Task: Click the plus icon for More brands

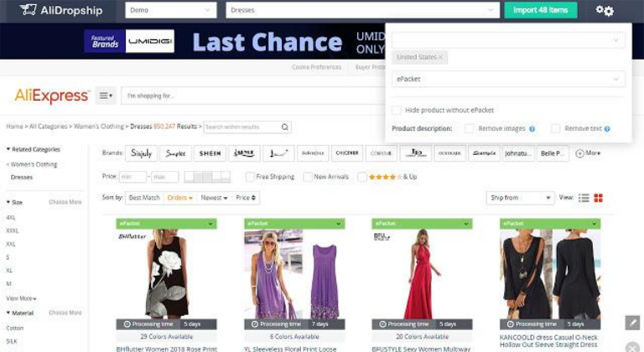Action: (x=579, y=153)
